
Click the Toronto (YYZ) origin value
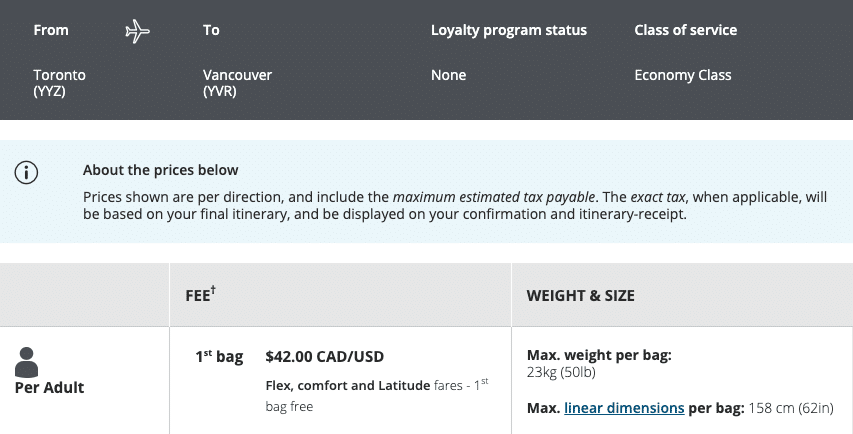[x=60, y=83]
